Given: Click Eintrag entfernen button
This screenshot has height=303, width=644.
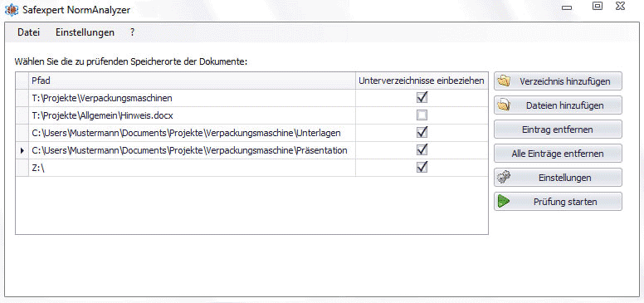Looking at the screenshot, I should tap(558, 130).
